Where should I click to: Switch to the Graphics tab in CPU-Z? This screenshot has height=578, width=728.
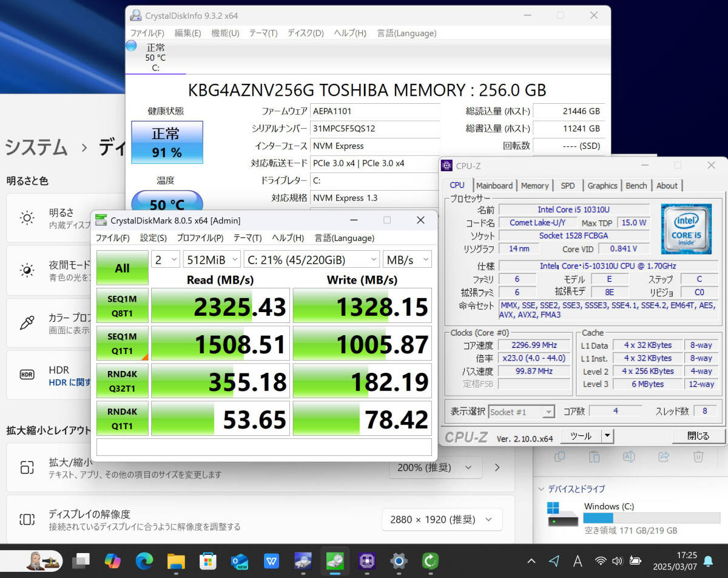[x=602, y=185]
